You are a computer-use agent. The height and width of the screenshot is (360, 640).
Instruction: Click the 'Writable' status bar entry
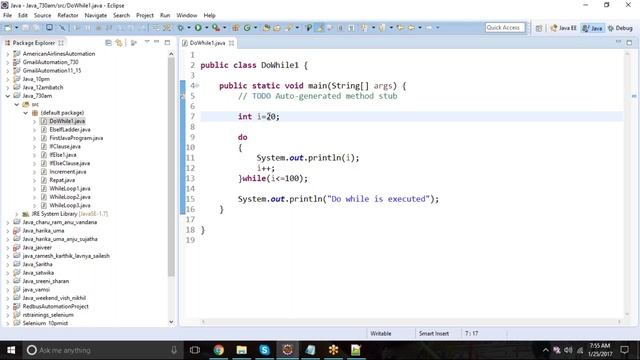[381, 333]
